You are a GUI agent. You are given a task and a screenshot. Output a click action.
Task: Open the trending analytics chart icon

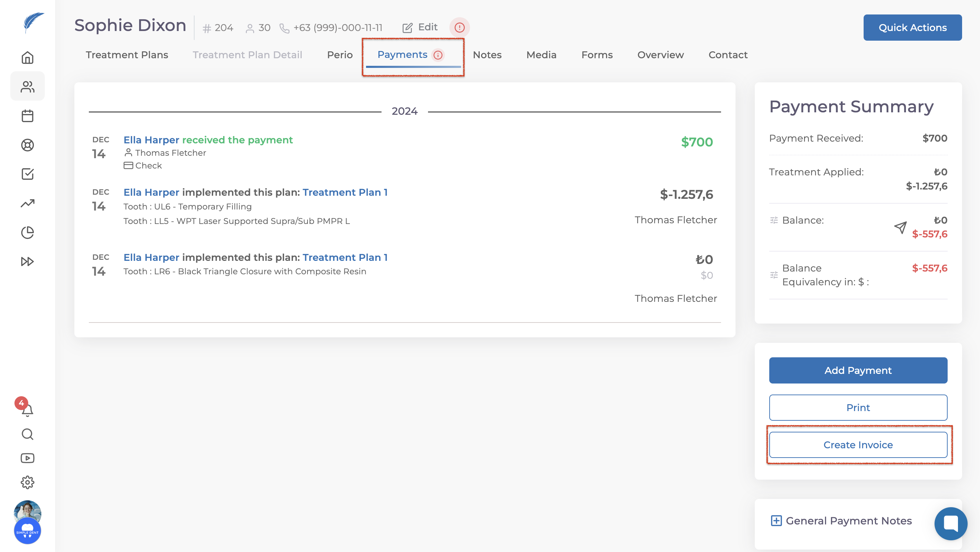point(28,203)
